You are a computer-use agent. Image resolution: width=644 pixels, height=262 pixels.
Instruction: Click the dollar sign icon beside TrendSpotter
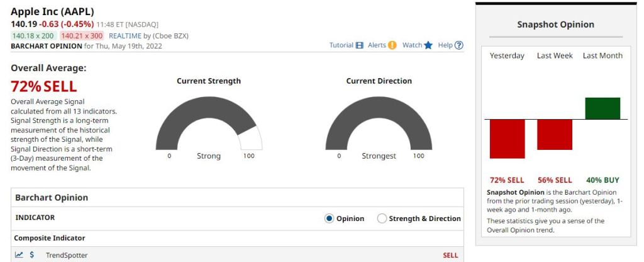(x=32, y=255)
